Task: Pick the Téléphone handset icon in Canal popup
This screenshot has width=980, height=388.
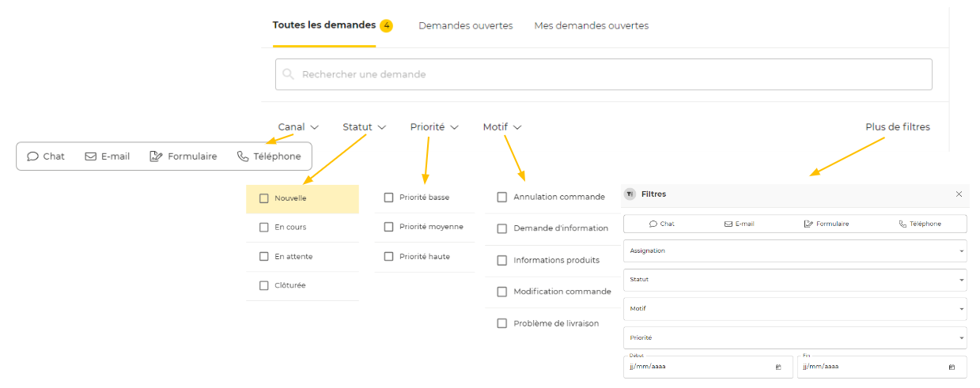Action: [243, 156]
